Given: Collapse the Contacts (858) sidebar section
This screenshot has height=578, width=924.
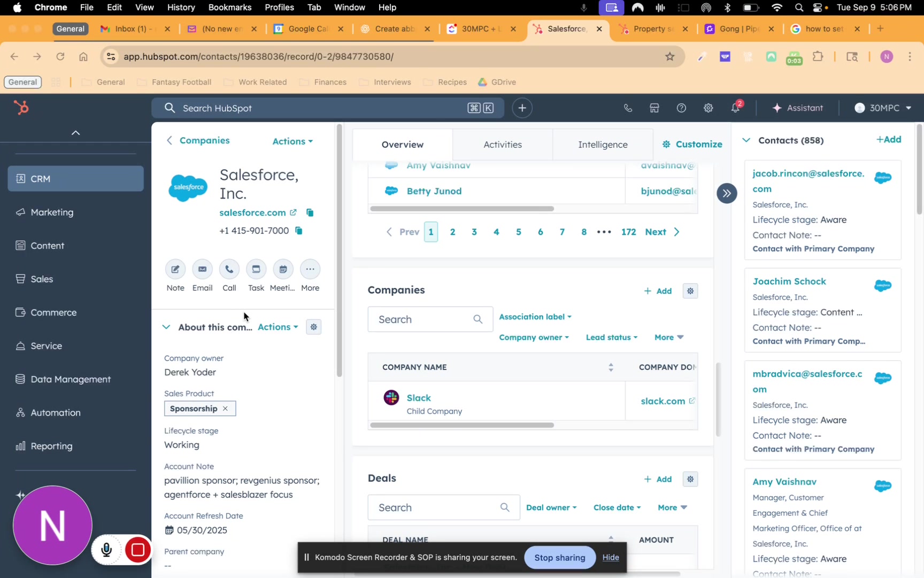Looking at the screenshot, I should tap(746, 140).
